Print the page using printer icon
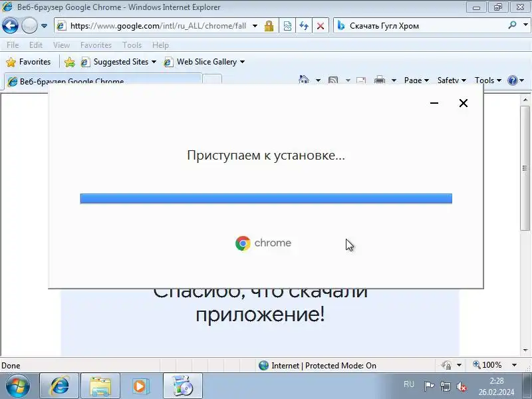 [379, 80]
